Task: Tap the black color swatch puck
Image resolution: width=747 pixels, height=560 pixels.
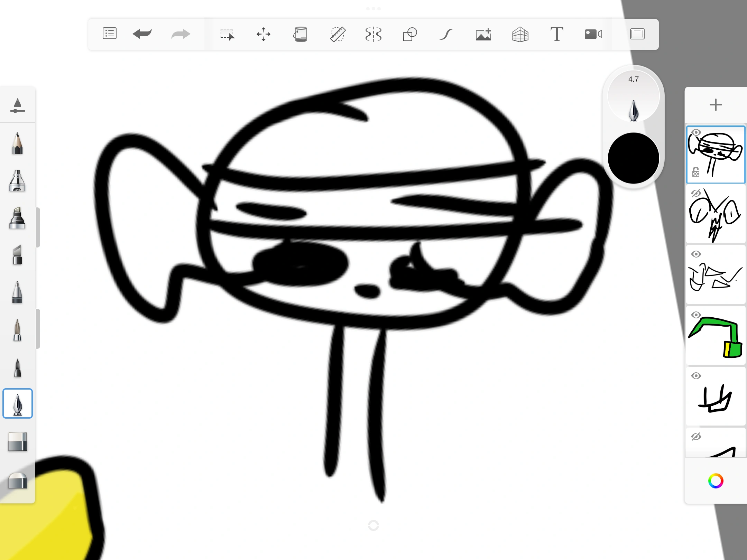Action: coord(633,158)
